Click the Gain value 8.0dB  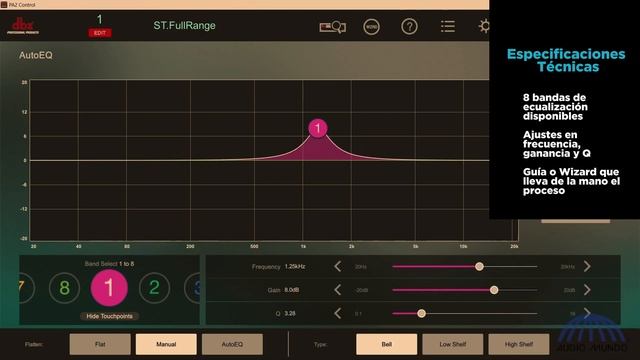pos(292,290)
